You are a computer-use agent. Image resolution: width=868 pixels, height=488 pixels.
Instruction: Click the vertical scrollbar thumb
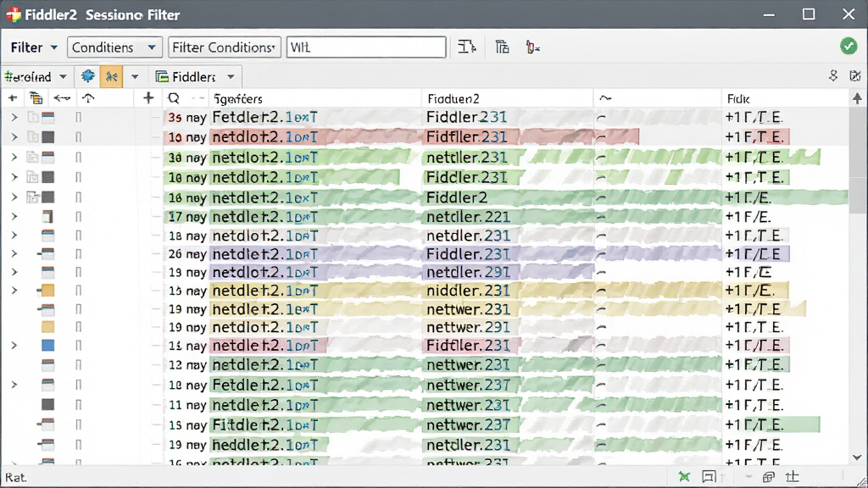click(x=857, y=160)
